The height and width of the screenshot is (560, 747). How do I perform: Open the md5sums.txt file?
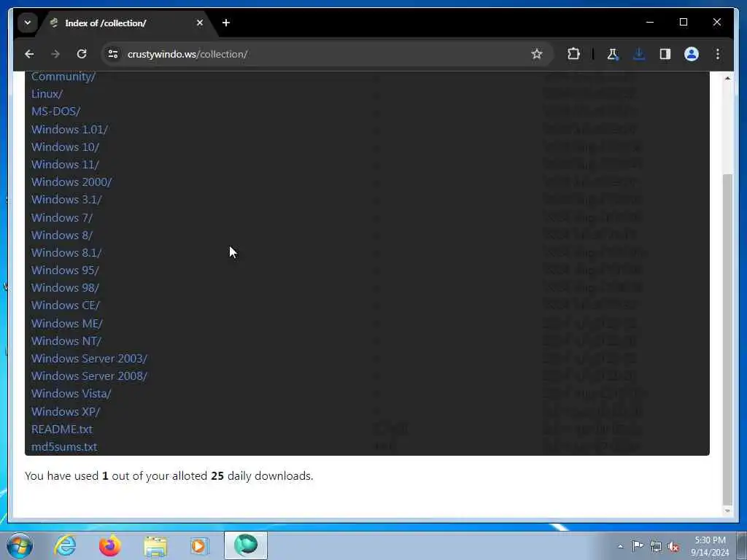64,447
